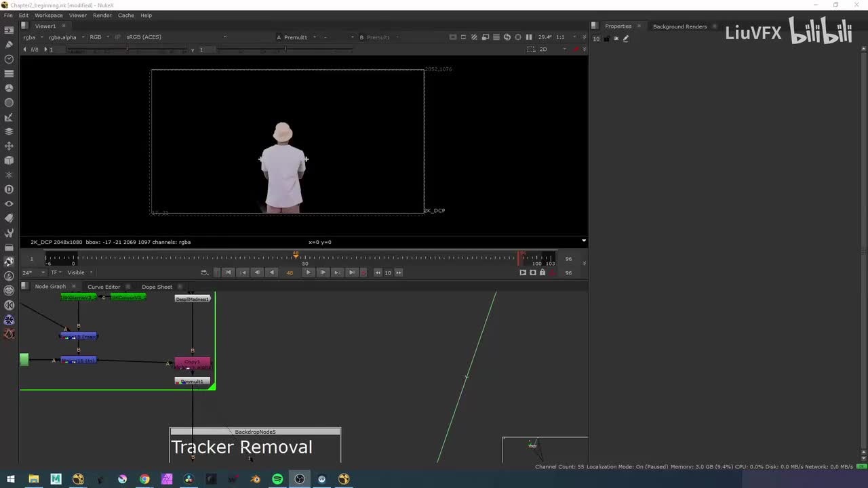Image resolution: width=868 pixels, height=488 pixels.
Task: Open the Render menu
Action: [102, 15]
